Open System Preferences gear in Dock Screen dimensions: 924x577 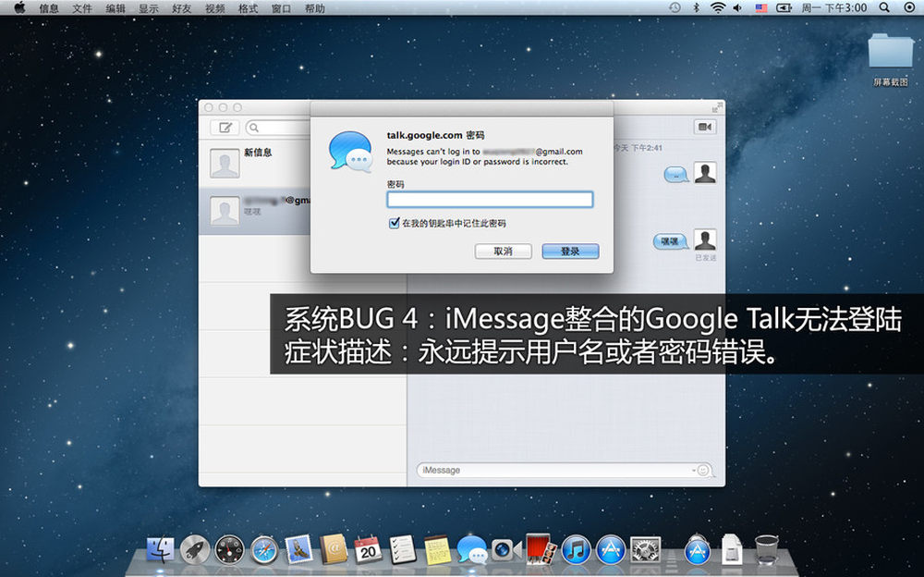pyautogui.click(x=645, y=550)
